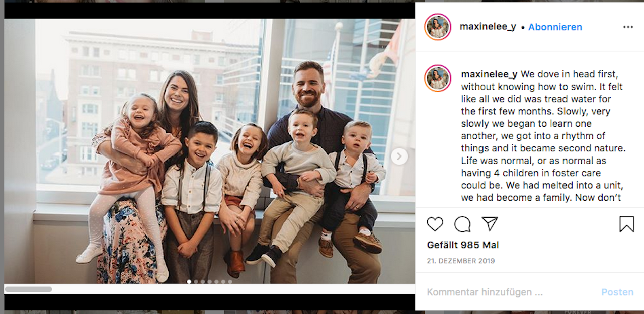Select the first carousel dot indicator
The width and height of the screenshot is (644, 314).
coord(189,282)
